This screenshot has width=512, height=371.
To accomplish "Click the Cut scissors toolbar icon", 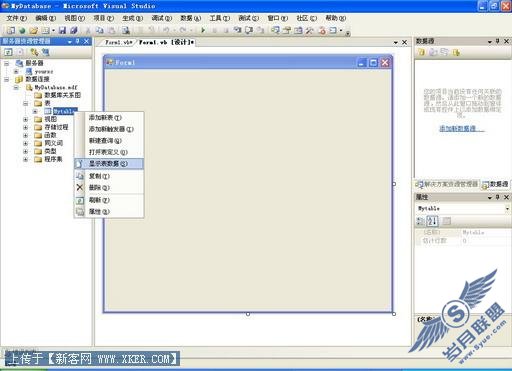I will coord(88,31).
